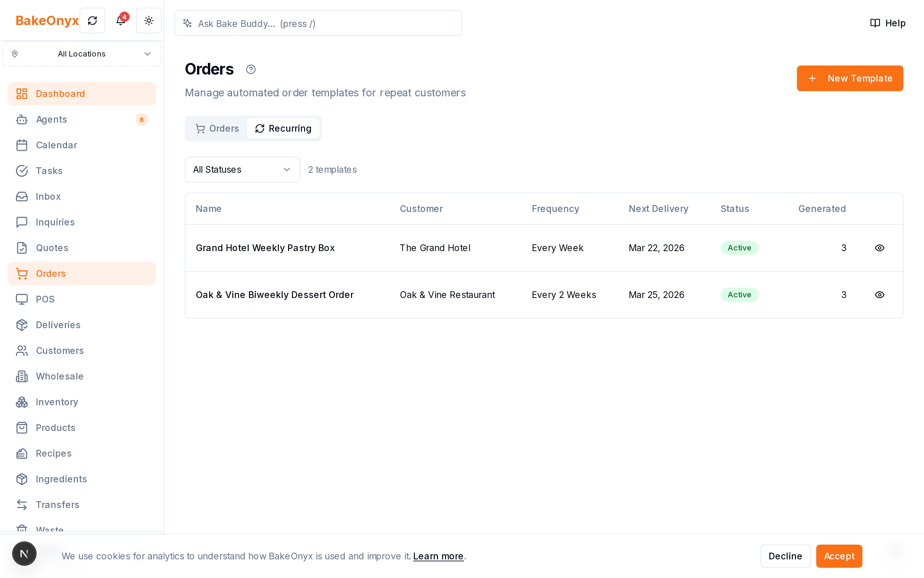Click the Oak & Vine Restaurant customer cell

click(x=447, y=295)
